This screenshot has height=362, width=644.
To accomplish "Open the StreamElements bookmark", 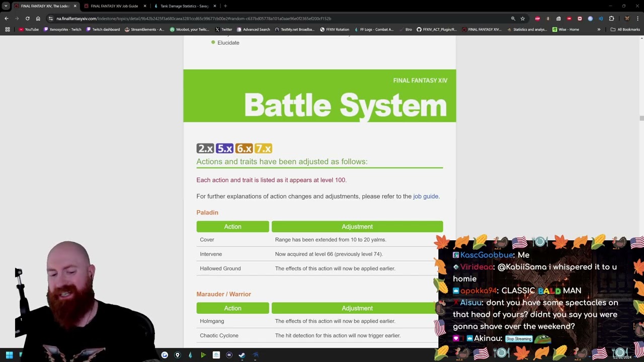I will coord(144,30).
